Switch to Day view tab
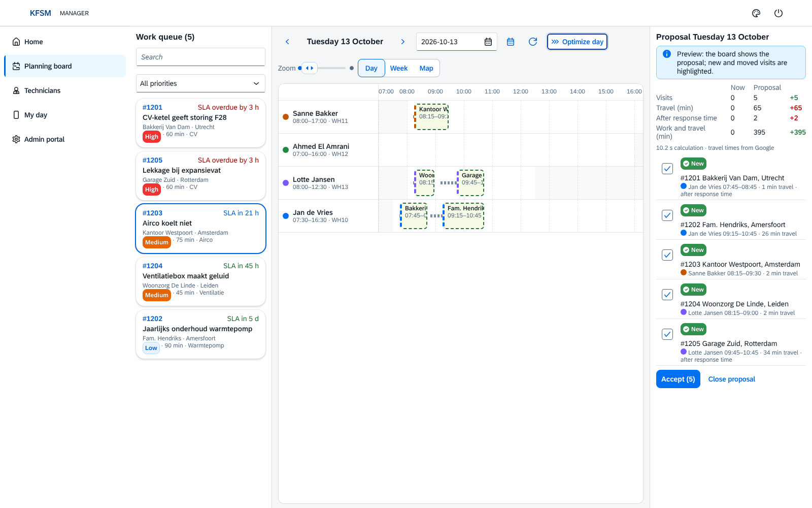 click(x=371, y=68)
